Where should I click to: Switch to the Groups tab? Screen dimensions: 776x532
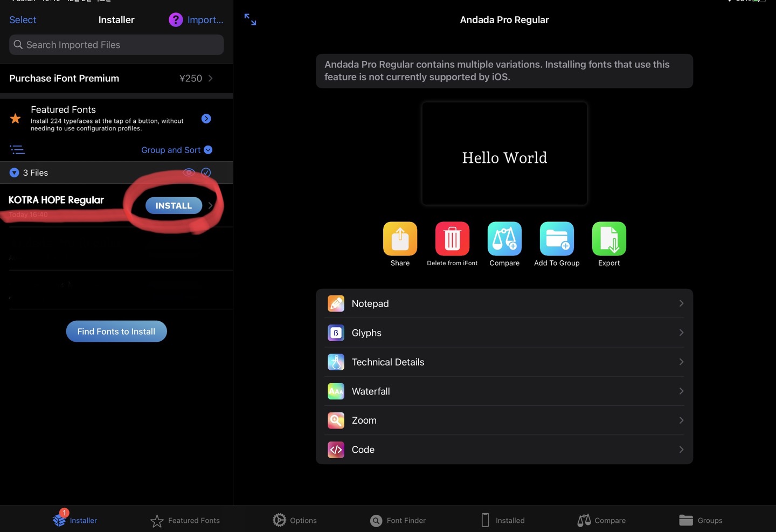(701, 520)
